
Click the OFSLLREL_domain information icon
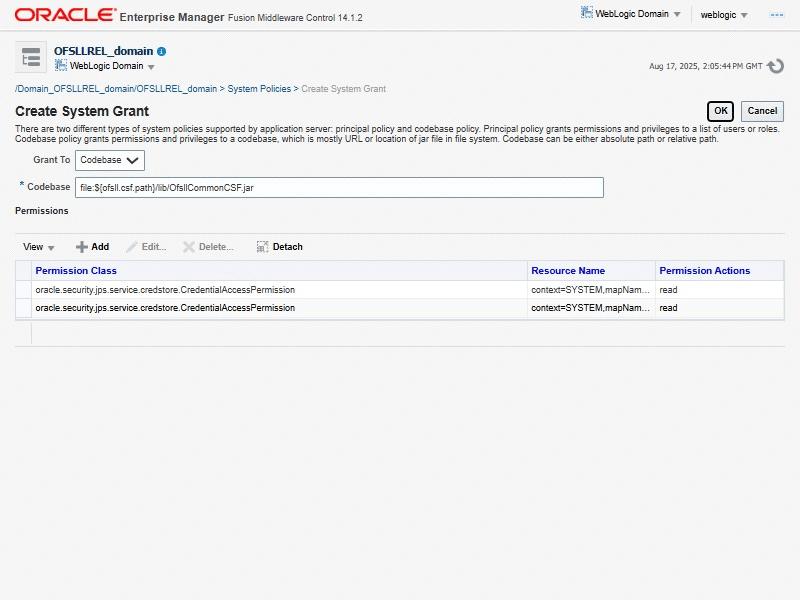[x=162, y=52]
